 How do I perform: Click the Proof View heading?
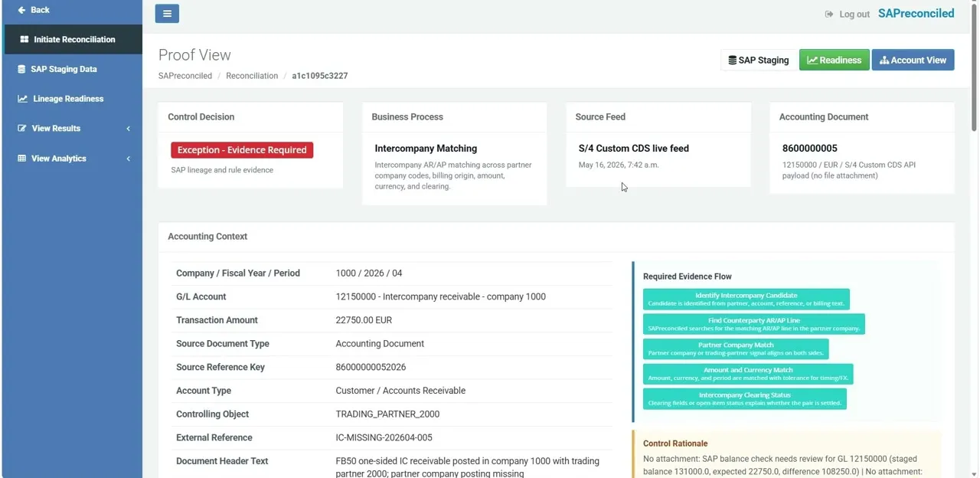(194, 55)
